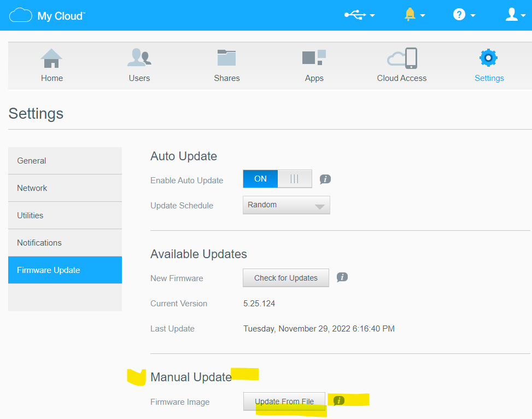
Task: Click the Manual Update heading
Action: point(191,377)
